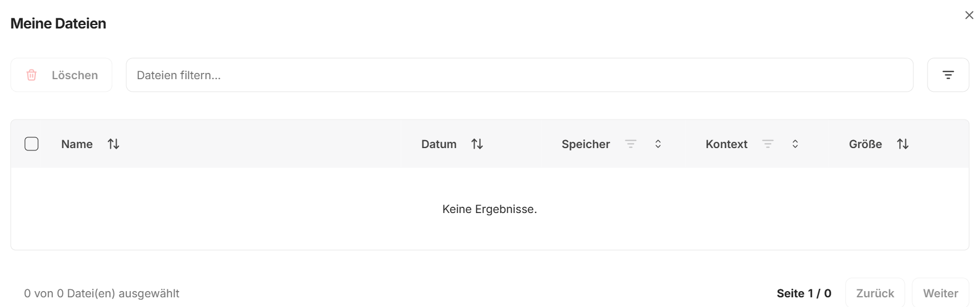Click the Speicher column header label
The width and height of the screenshot is (980, 307).
point(586,144)
